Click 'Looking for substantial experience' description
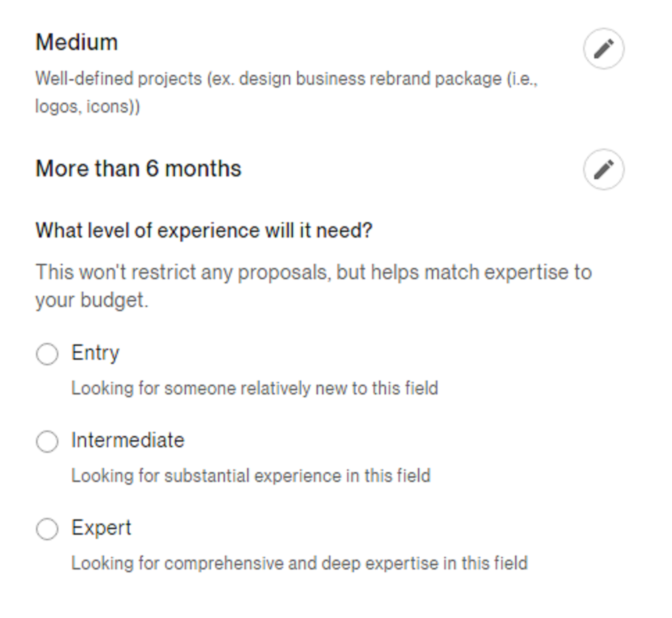This screenshot has height=618, width=672. [x=251, y=476]
